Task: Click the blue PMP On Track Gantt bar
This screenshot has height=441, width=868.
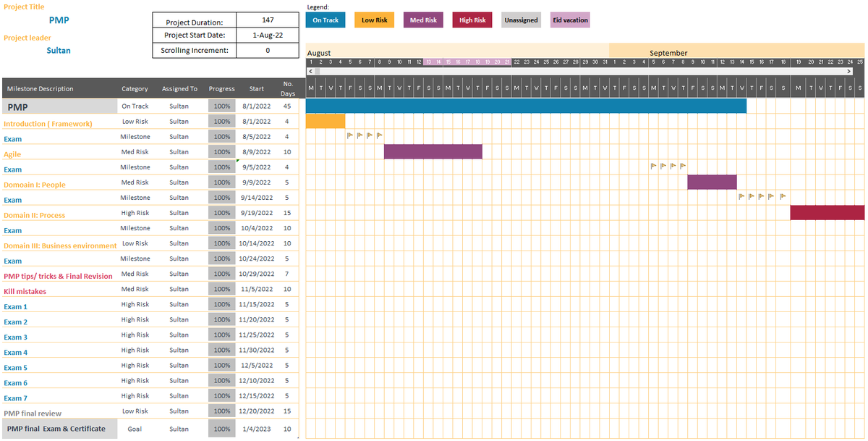Action: point(526,106)
